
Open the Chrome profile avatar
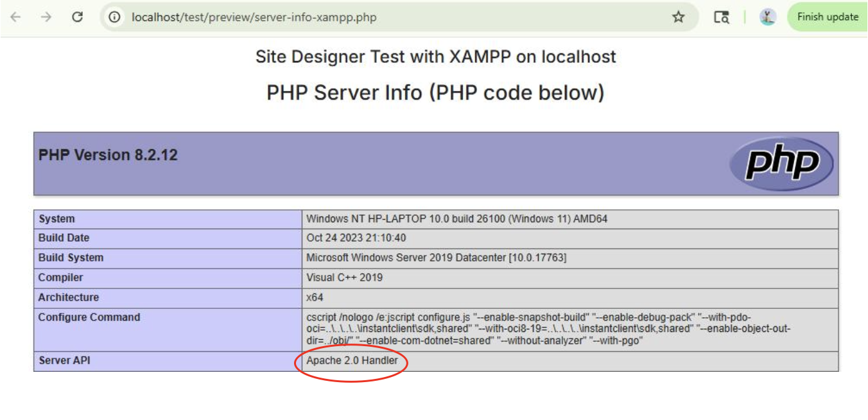tap(768, 17)
